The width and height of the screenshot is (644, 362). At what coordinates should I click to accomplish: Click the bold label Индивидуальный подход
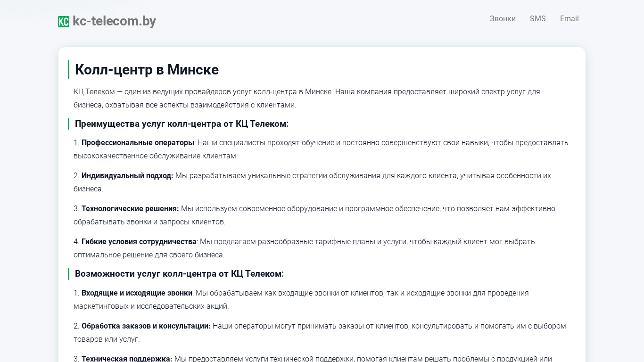click(x=127, y=176)
